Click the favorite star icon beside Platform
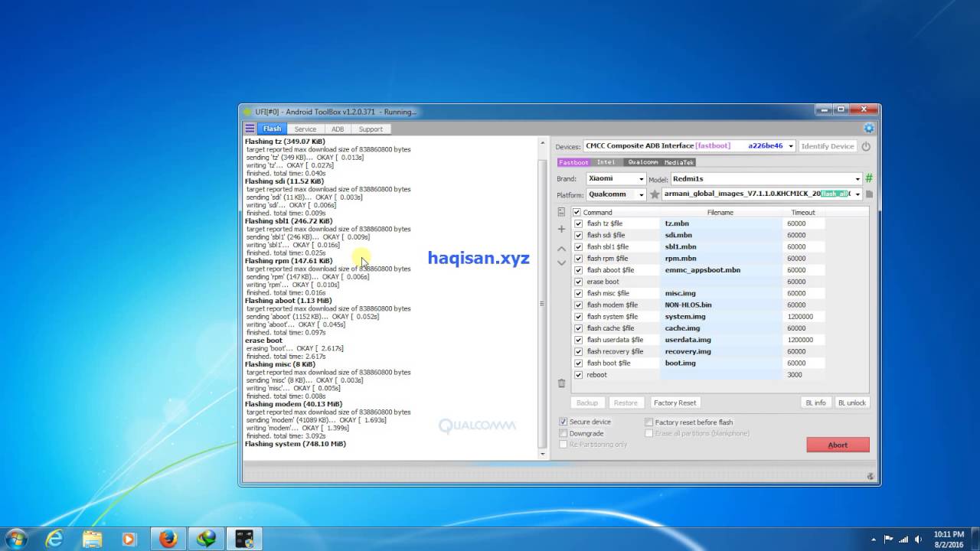 tap(655, 194)
